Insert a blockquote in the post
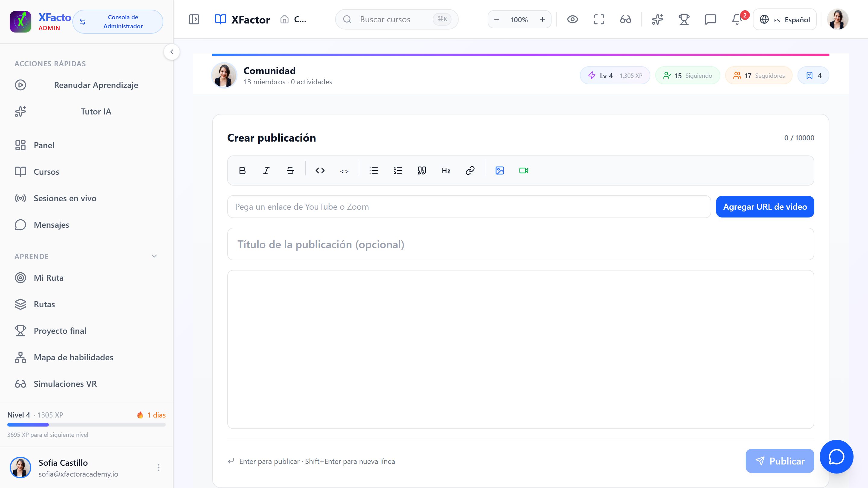The height and width of the screenshot is (488, 868). pyautogui.click(x=422, y=170)
